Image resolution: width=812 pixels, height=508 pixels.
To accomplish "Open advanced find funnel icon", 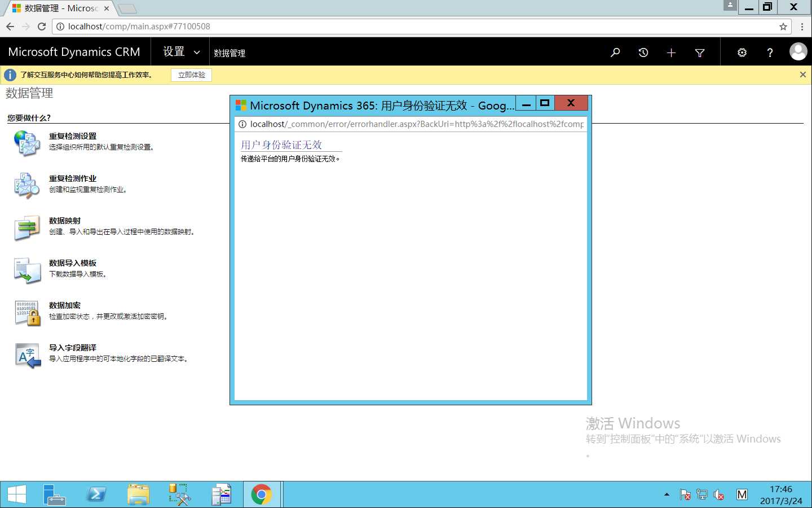I will point(700,52).
